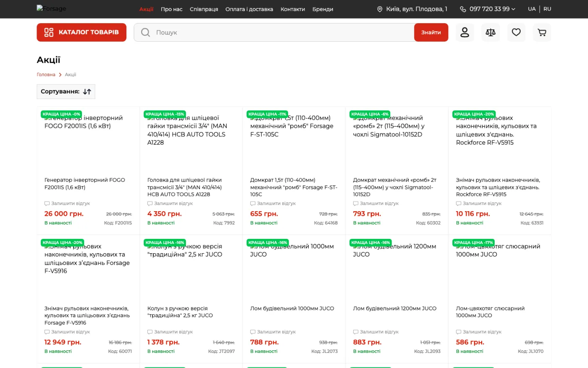Click price 1 378 грн.
This screenshot has height=368, width=588.
click(163, 342)
